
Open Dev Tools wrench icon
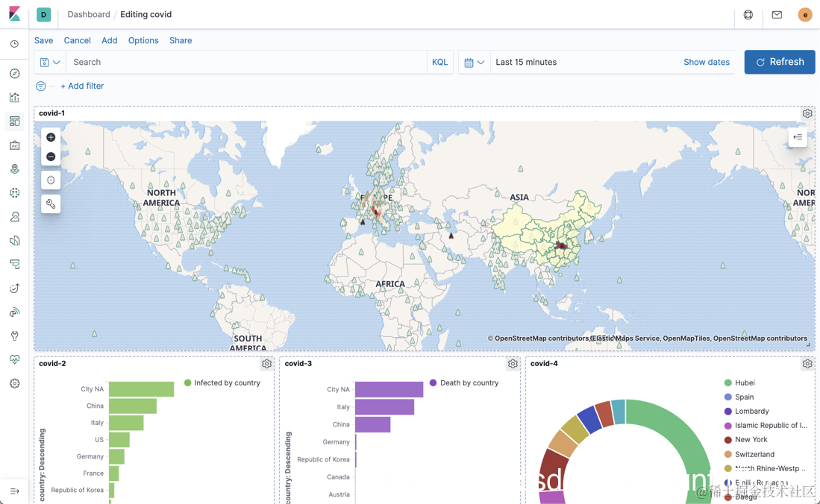pos(15,336)
